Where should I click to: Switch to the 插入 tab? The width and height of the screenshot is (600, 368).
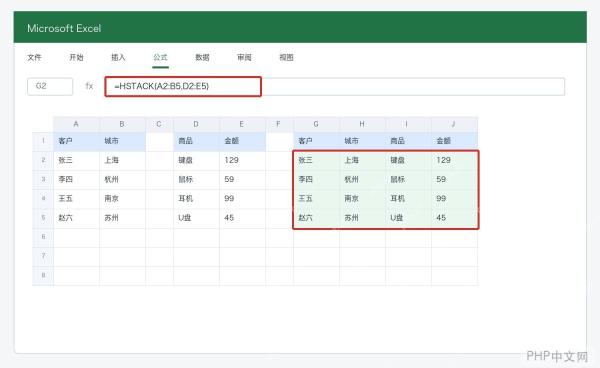(x=118, y=57)
